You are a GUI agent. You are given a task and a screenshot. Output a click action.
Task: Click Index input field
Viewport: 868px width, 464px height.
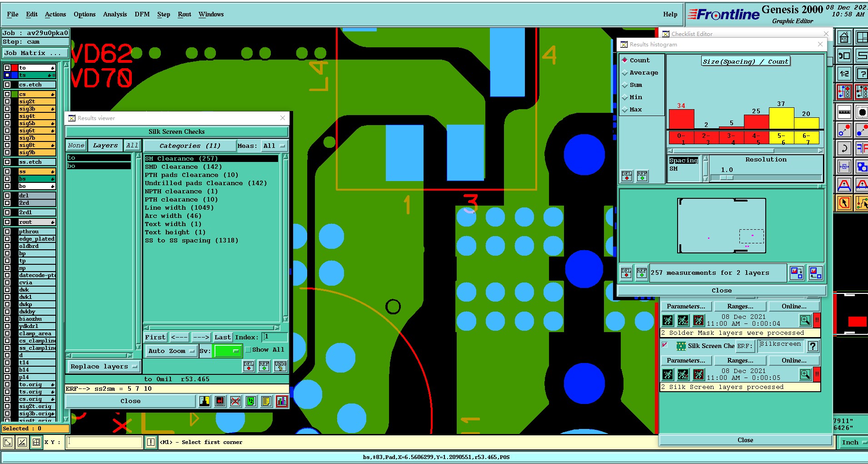click(x=275, y=337)
